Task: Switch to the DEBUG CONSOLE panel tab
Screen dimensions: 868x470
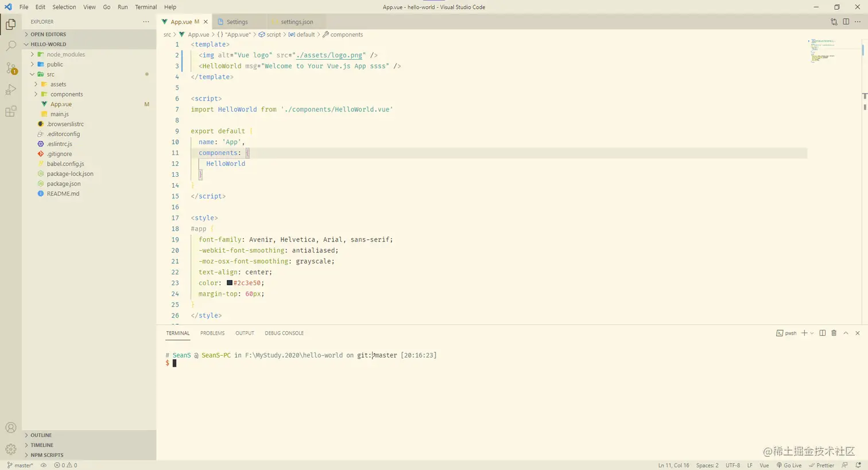Action: [x=284, y=333]
